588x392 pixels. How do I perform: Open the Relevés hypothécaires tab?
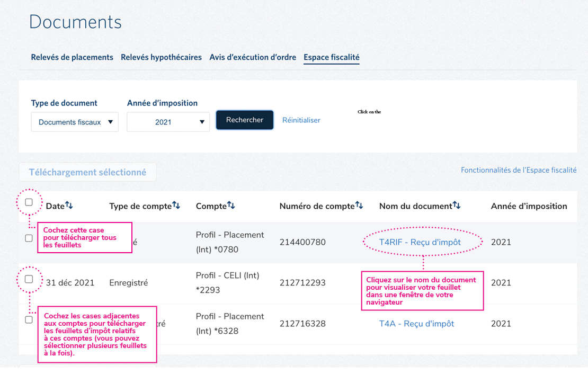(161, 57)
